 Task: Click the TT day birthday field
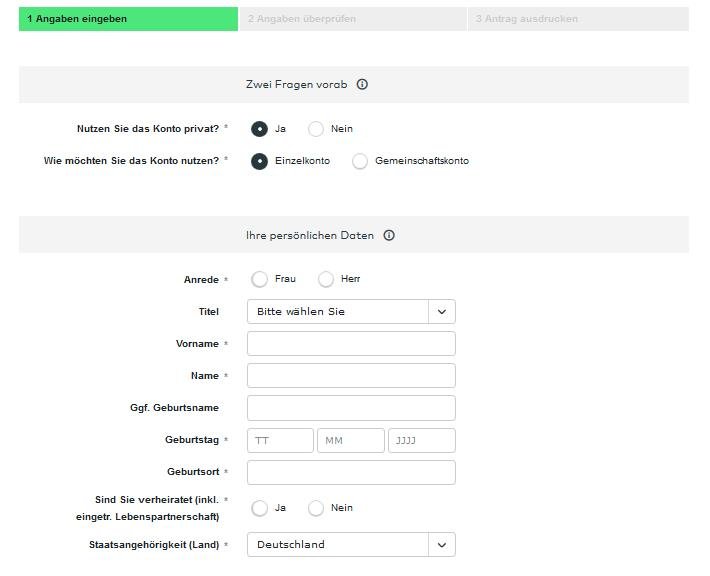point(280,440)
